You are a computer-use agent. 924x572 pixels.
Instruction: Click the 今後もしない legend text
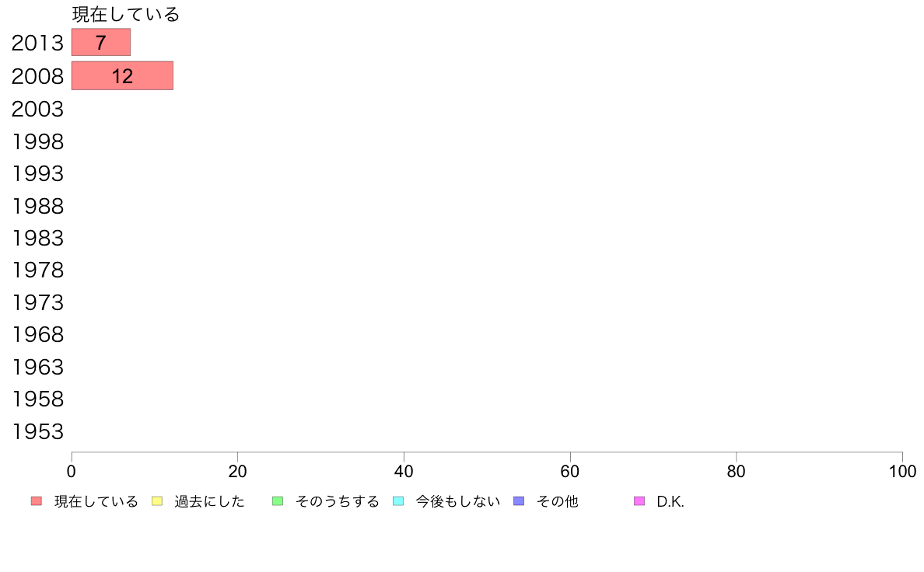458,501
